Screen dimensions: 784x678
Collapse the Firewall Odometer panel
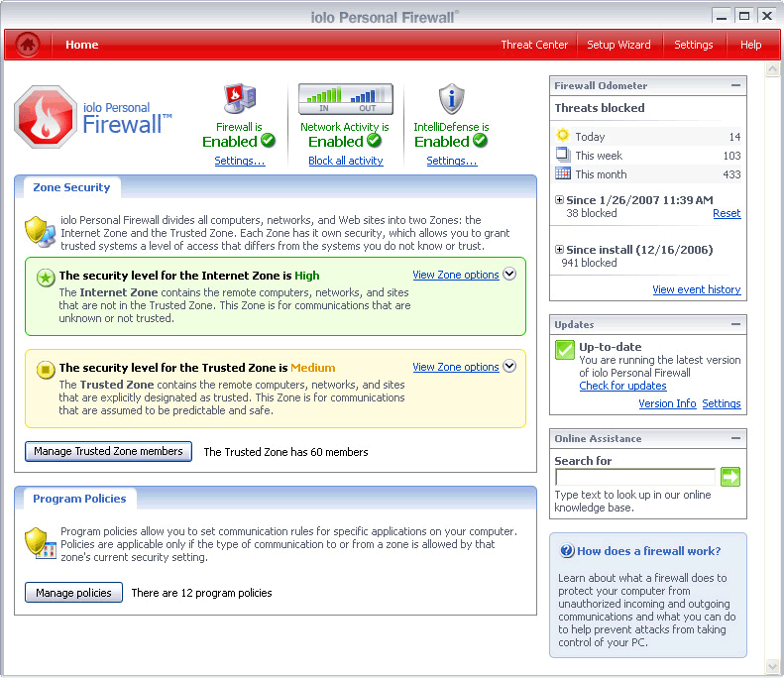[735, 86]
